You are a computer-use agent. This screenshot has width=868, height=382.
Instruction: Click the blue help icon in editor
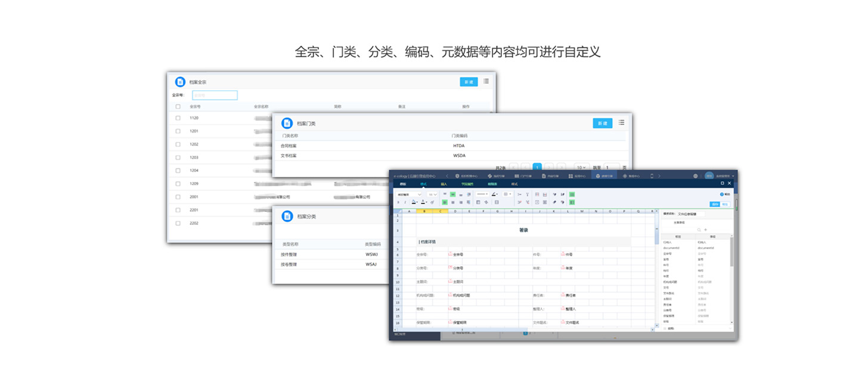721,195
